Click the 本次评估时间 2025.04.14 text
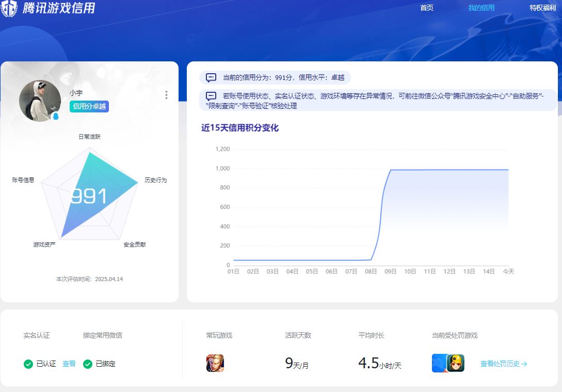The image size is (562, 392). pyautogui.click(x=90, y=279)
